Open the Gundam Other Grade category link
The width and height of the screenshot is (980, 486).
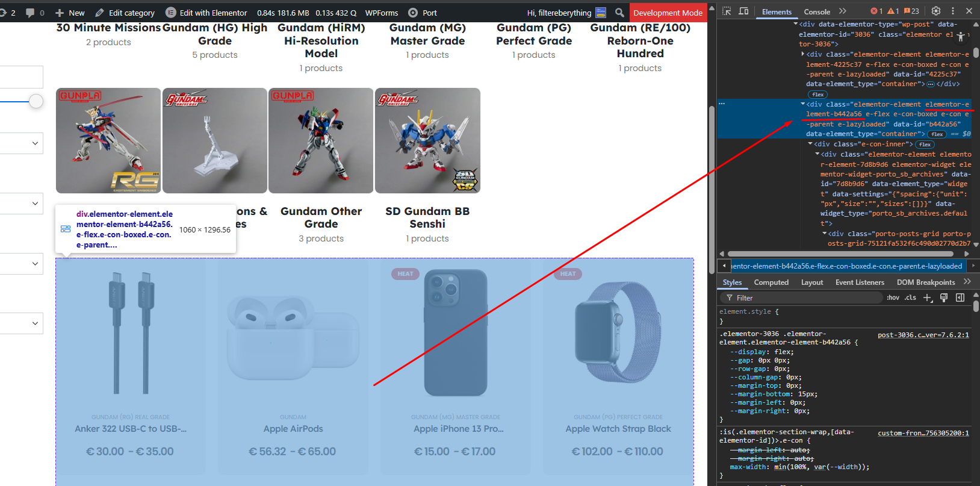pos(321,217)
